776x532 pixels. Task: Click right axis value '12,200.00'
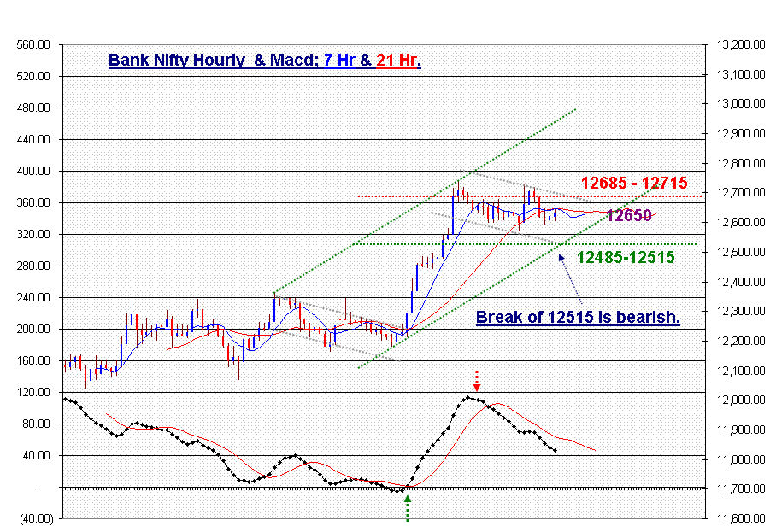pyautogui.click(x=741, y=342)
